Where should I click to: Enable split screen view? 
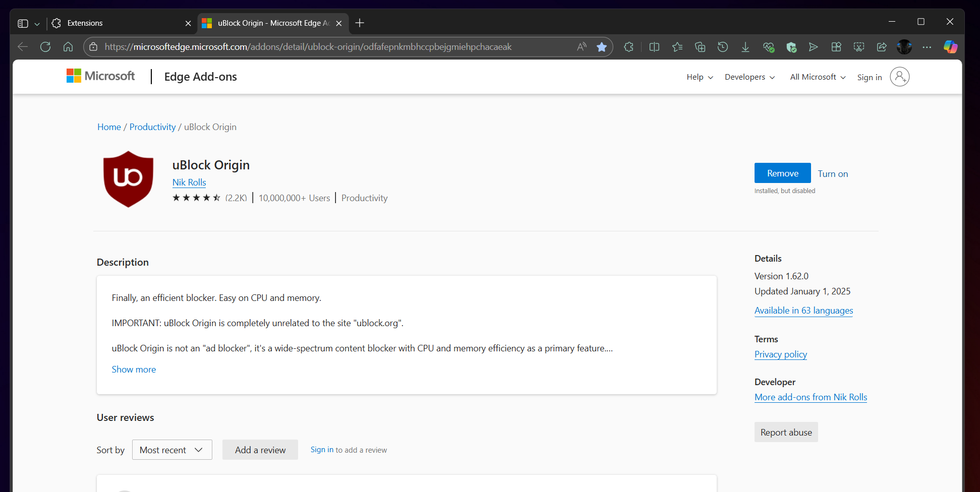tap(654, 47)
